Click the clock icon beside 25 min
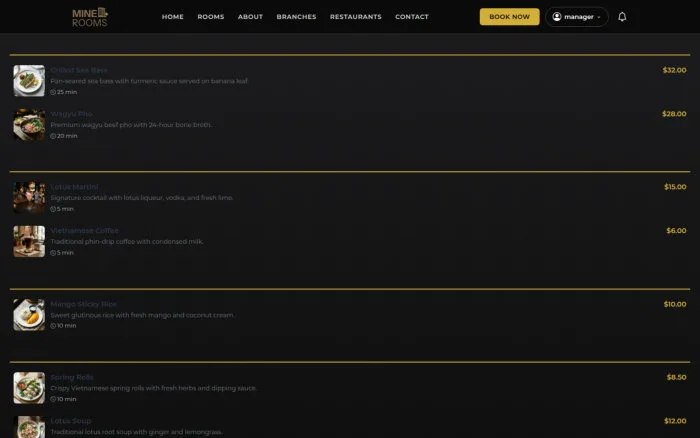Viewport: 700px width, 438px height. [53, 92]
